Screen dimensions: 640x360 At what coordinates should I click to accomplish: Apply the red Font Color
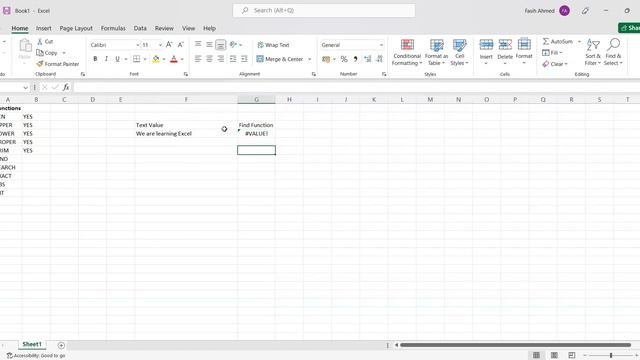(x=173, y=59)
